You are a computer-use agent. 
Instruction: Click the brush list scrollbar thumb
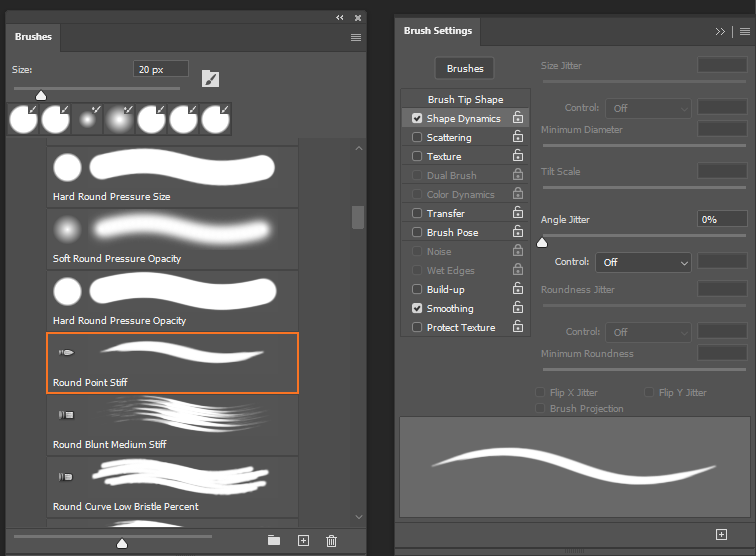pyautogui.click(x=358, y=217)
